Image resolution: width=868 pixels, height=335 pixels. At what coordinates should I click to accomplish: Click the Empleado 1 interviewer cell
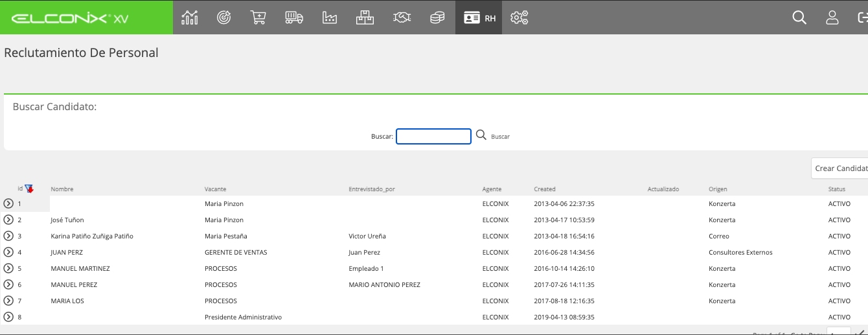366,269
